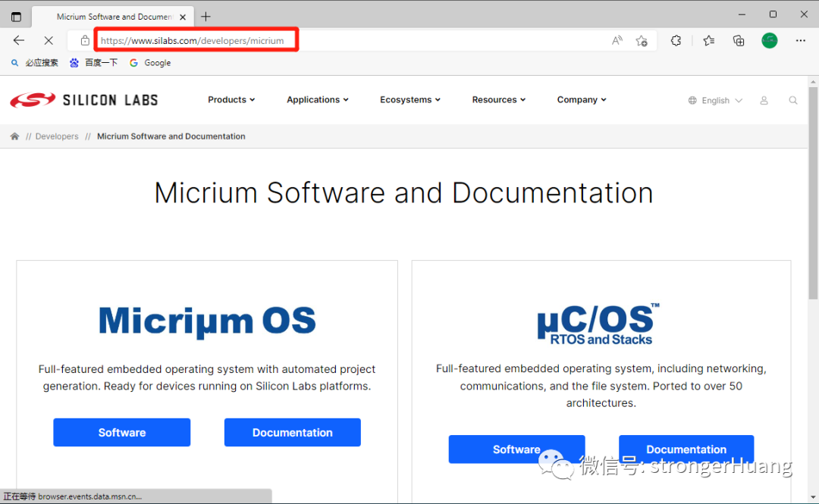Screen dimensions: 819x504
Task: Click the Silicon Labs logo
Action: (83, 100)
